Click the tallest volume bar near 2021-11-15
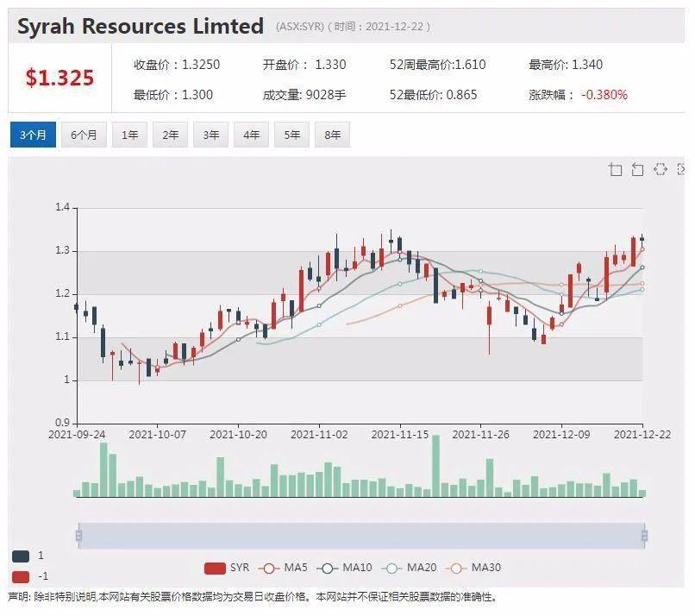The height and width of the screenshot is (616, 695). tap(435, 466)
